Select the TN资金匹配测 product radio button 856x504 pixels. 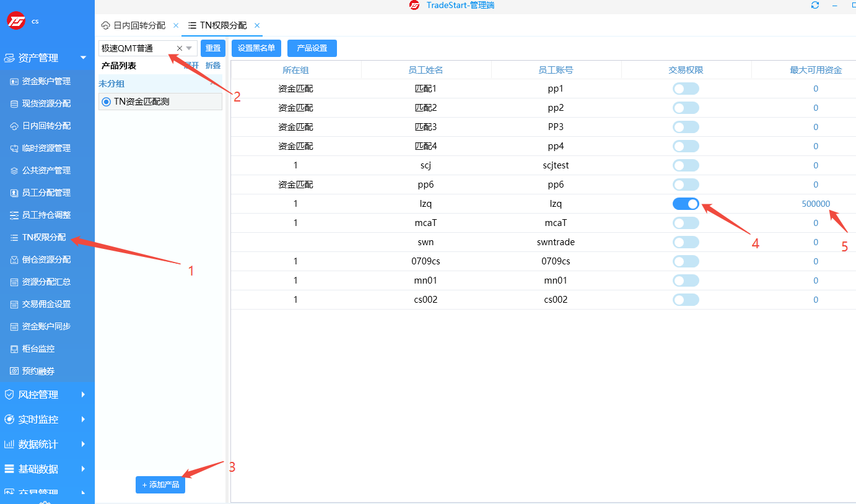pos(106,102)
